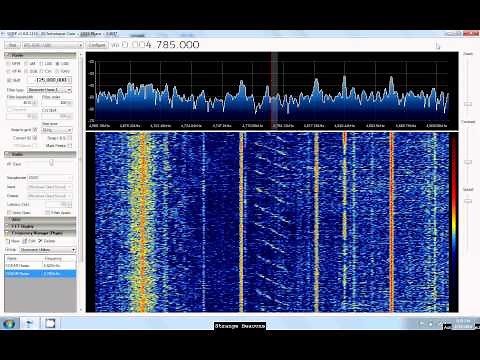The image size is (480, 360).
Task: Click the red VFO marker in the spectrum
Action: pyautogui.click(x=272, y=90)
